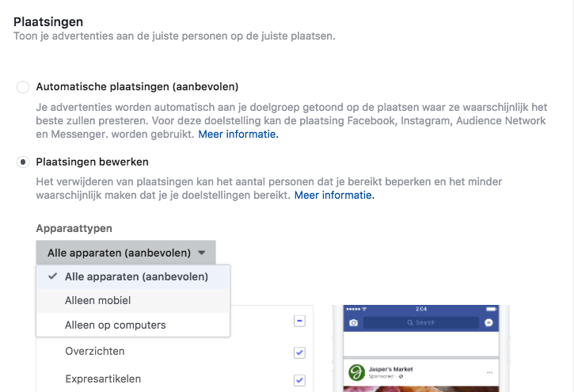Open Meer informatie link under Plaatsingen bewerken
This screenshot has width=574, height=392.
pos(333,196)
